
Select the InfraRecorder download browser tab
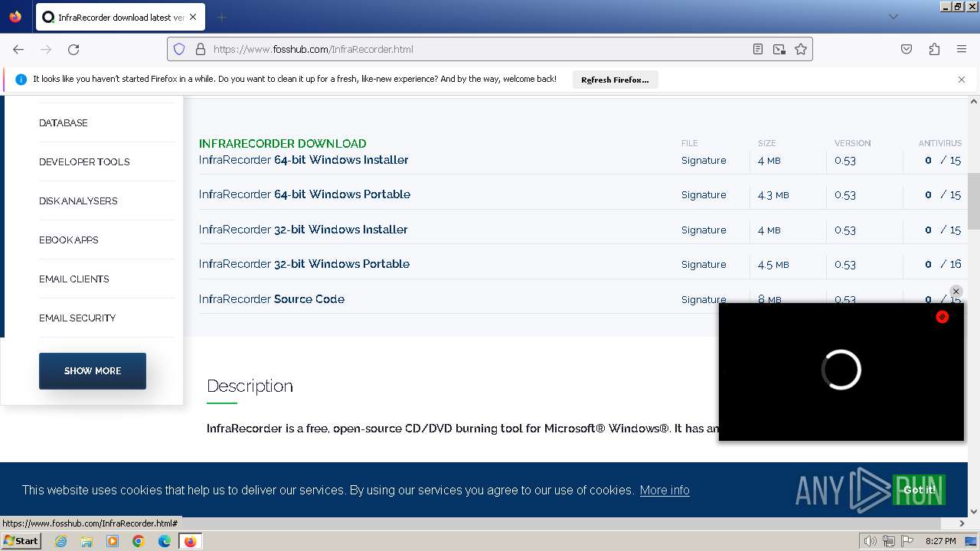coord(119,17)
